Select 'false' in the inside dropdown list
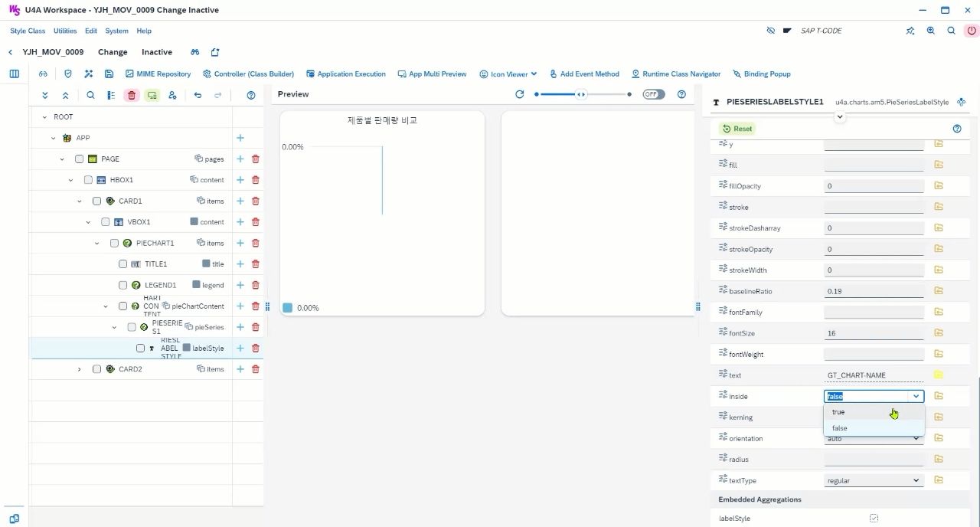980x527 pixels. pos(874,428)
